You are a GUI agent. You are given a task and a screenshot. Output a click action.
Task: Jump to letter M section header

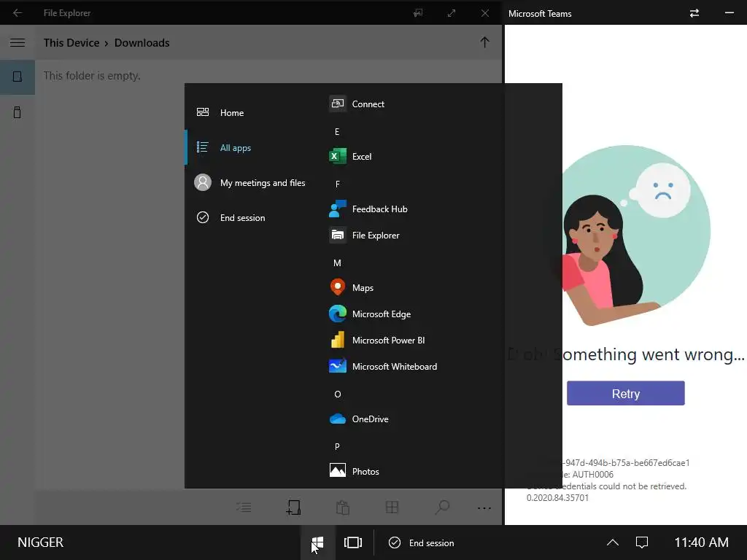[x=337, y=262]
